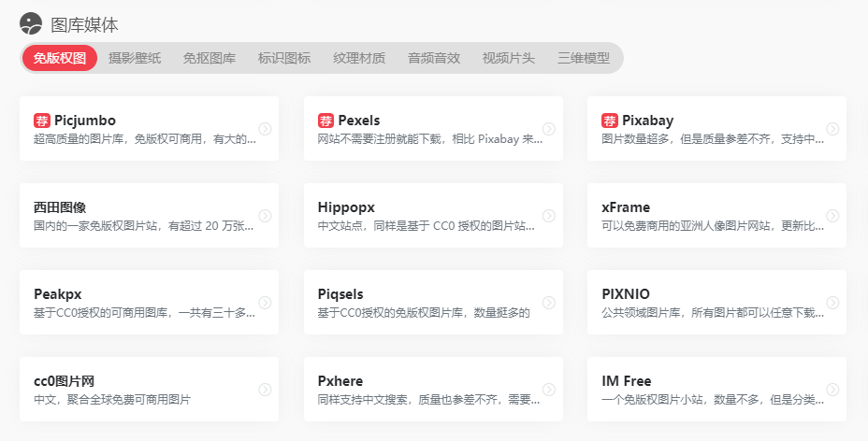Click description starting 网站不需要注册就能下载
The image size is (868, 441).
430,139
